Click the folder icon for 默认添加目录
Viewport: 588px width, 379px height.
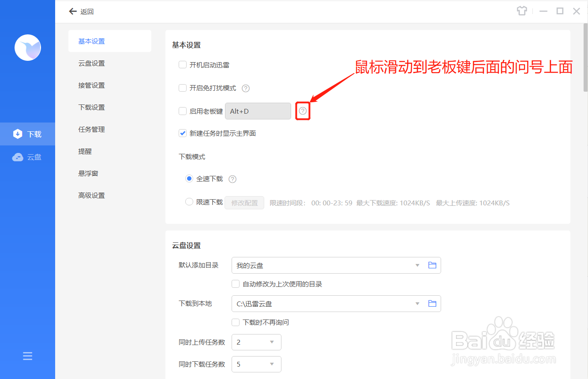click(432, 265)
